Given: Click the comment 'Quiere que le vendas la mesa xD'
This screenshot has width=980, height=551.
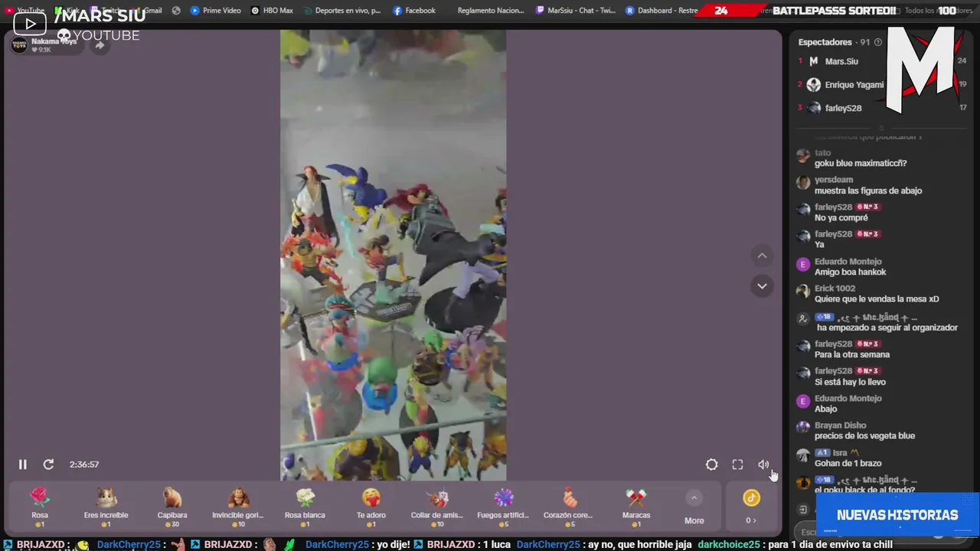Looking at the screenshot, I should click(x=877, y=299).
